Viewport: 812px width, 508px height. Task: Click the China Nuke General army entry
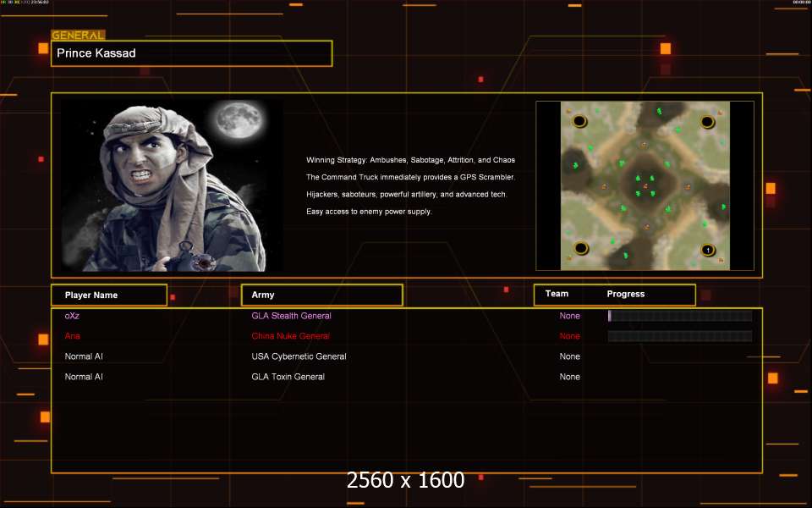point(290,336)
